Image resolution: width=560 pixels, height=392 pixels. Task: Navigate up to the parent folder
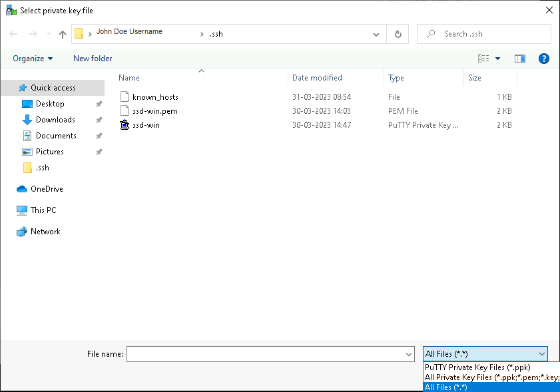(62, 33)
